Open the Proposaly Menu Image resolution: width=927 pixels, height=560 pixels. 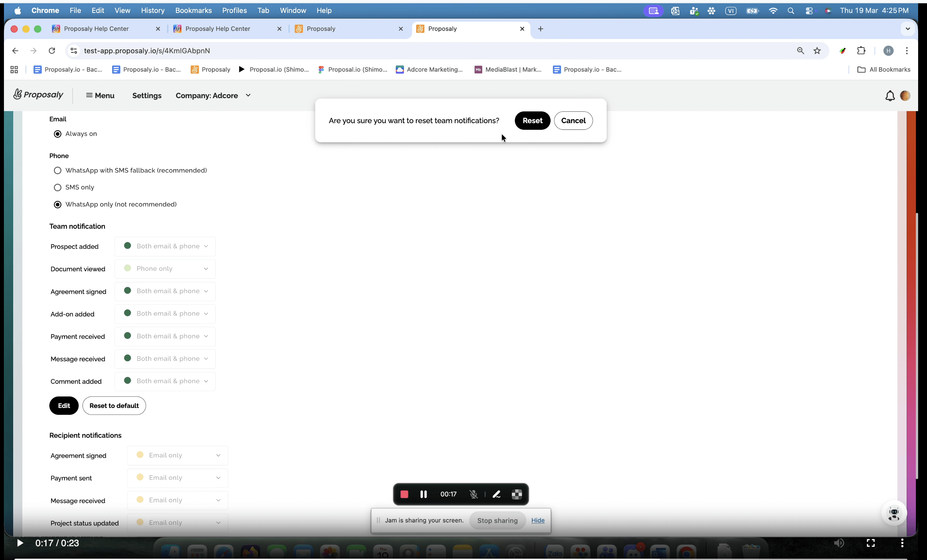[x=100, y=96]
